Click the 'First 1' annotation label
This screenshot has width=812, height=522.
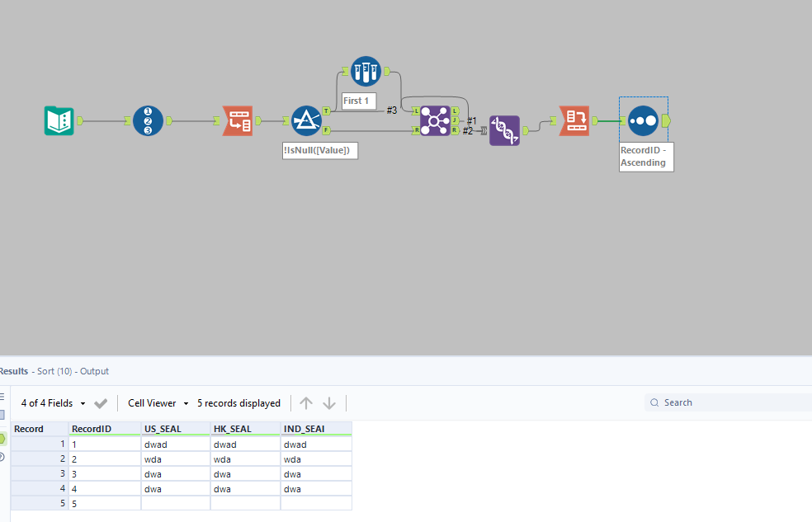359,101
